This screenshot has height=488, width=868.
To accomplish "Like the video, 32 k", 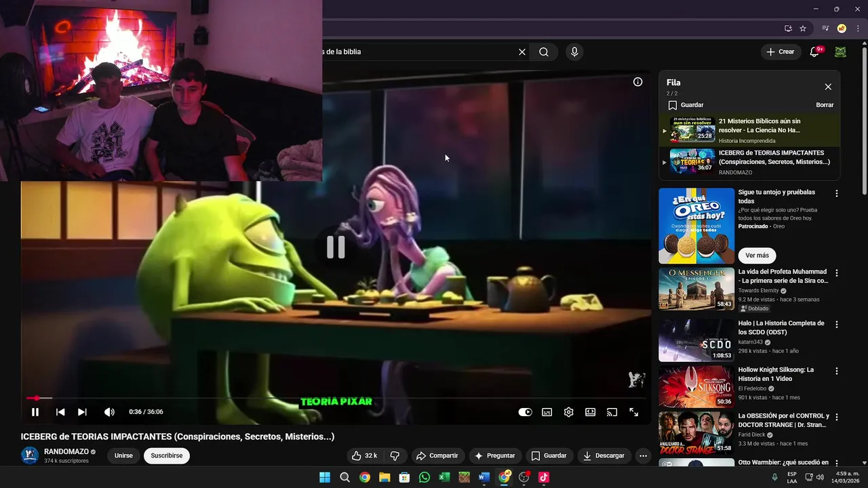I will click(x=365, y=455).
